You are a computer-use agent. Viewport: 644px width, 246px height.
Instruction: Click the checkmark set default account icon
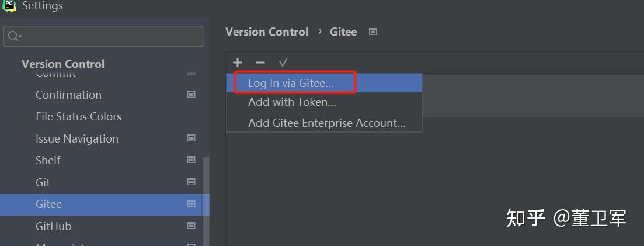[283, 63]
